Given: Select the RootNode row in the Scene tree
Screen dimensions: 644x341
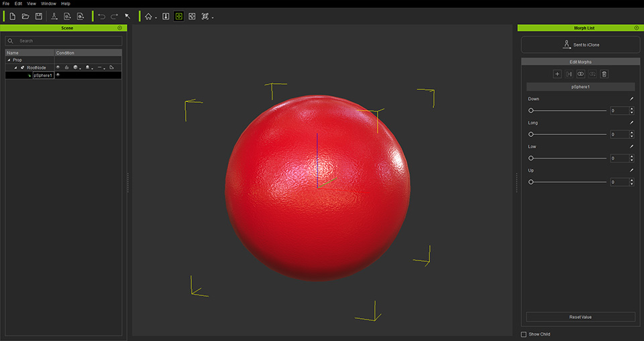Looking at the screenshot, I should (64, 67).
